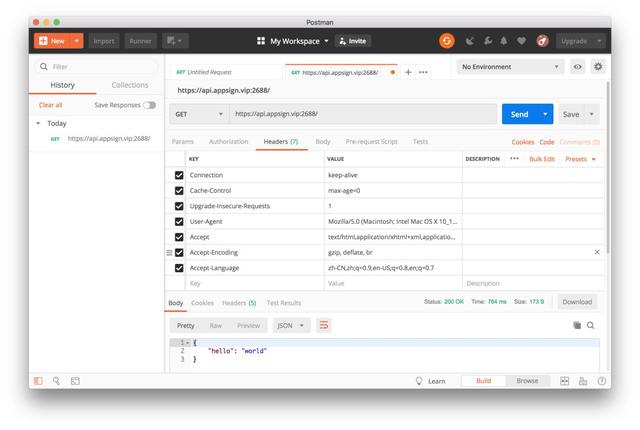This screenshot has height=430, width=640.
Task: Copy response body to clipboard
Action: point(577,325)
